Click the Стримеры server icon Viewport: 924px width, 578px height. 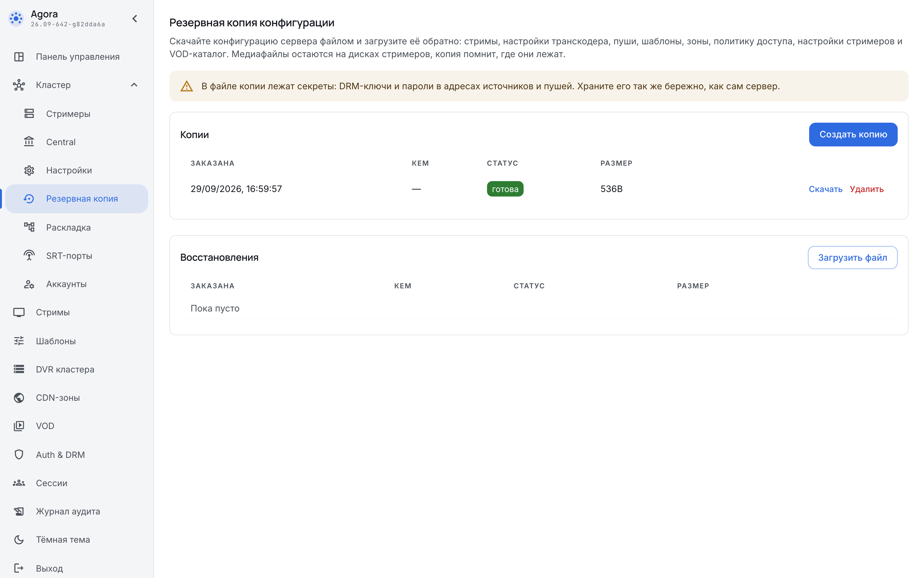coord(29,114)
